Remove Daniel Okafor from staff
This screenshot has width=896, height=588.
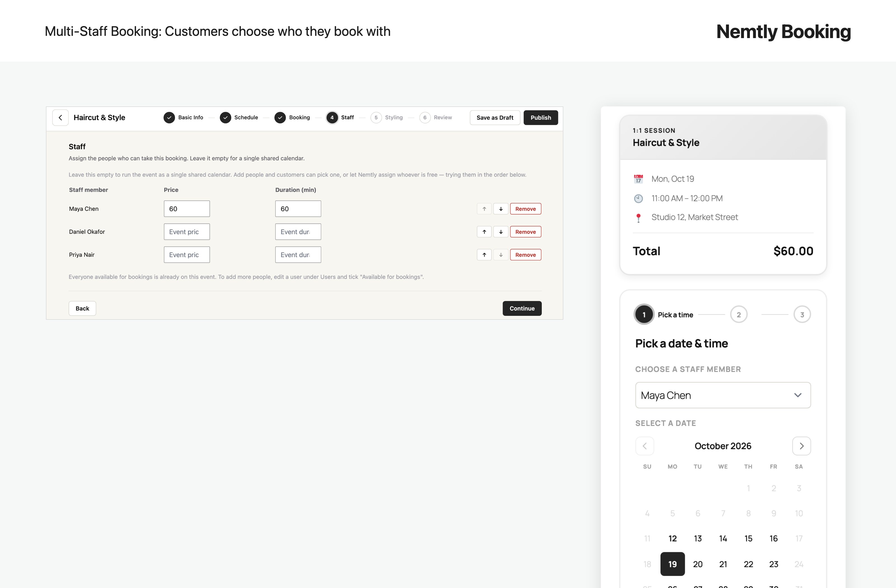pos(526,232)
